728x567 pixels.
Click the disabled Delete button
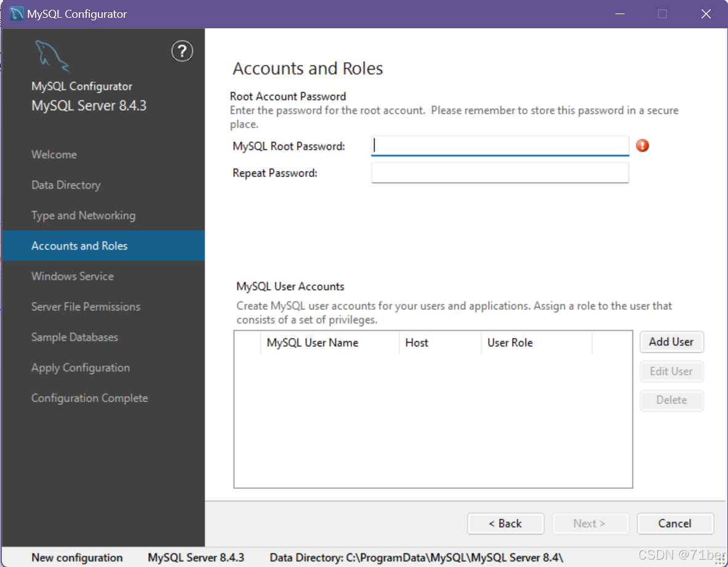tap(671, 400)
